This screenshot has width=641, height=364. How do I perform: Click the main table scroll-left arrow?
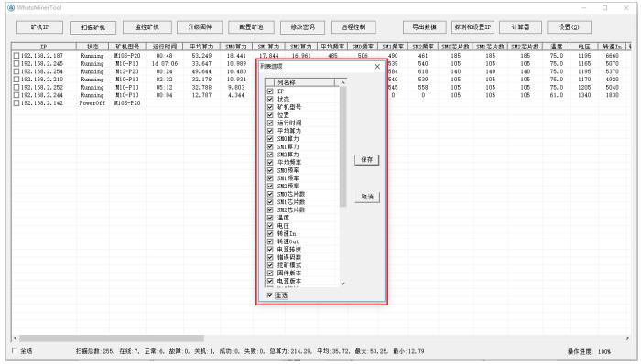point(16,338)
